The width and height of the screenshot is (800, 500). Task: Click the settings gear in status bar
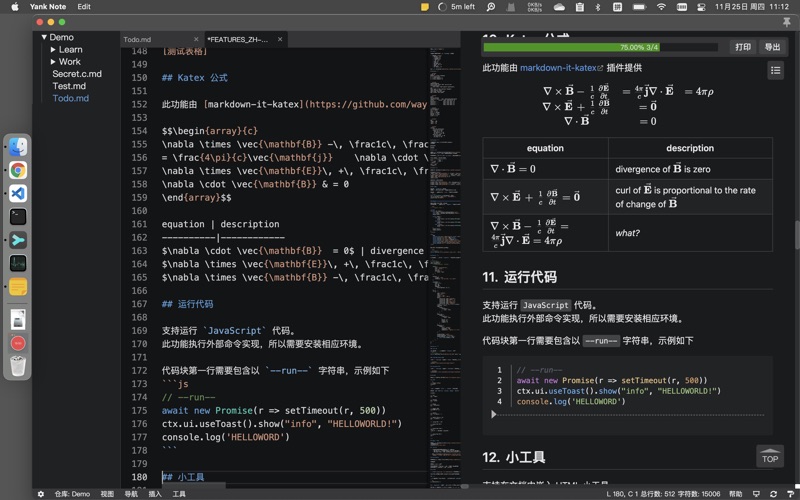[x=41, y=494]
